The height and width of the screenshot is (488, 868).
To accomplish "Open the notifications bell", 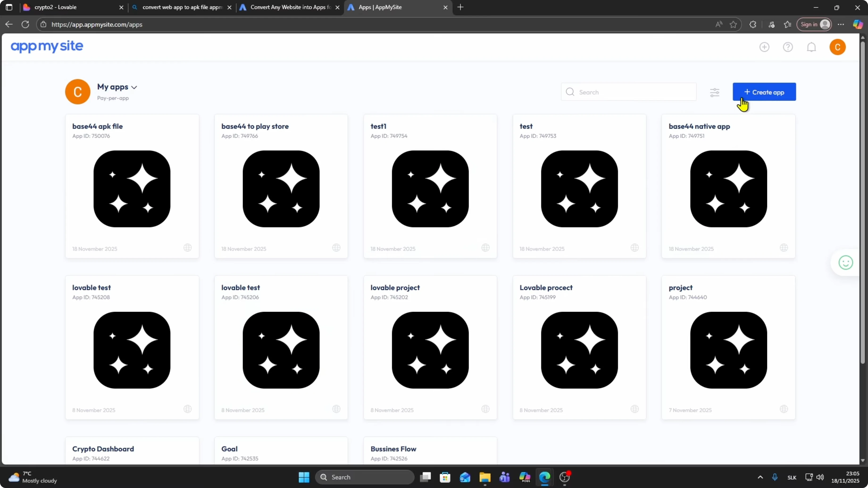I will [x=811, y=47].
